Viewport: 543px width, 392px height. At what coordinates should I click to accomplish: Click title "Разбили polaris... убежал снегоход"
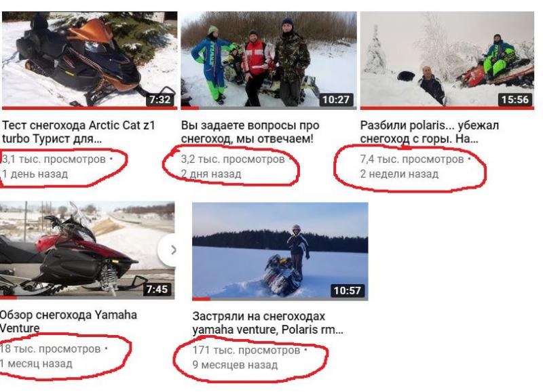430,132
